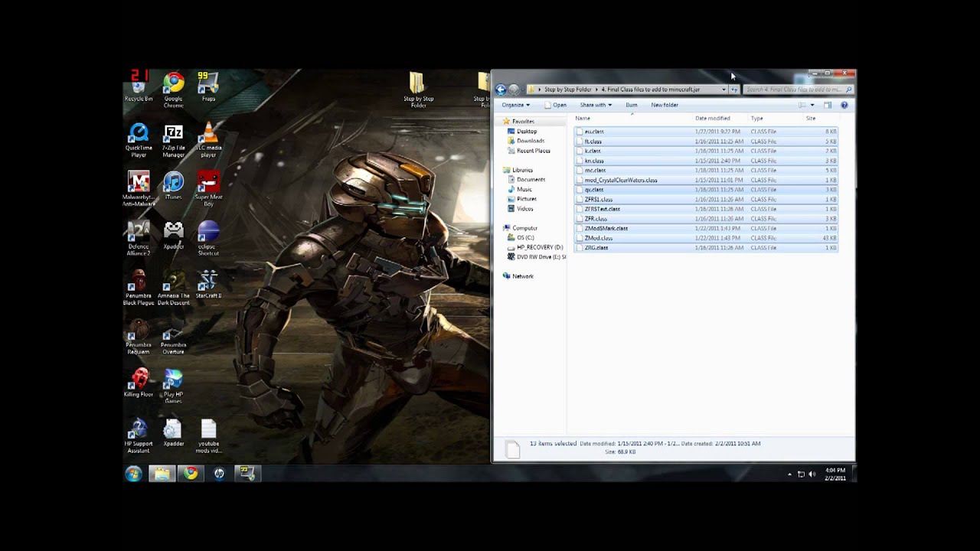Click the HP taskbar icon
The image size is (980, 551).
click(x=219, y=474)
